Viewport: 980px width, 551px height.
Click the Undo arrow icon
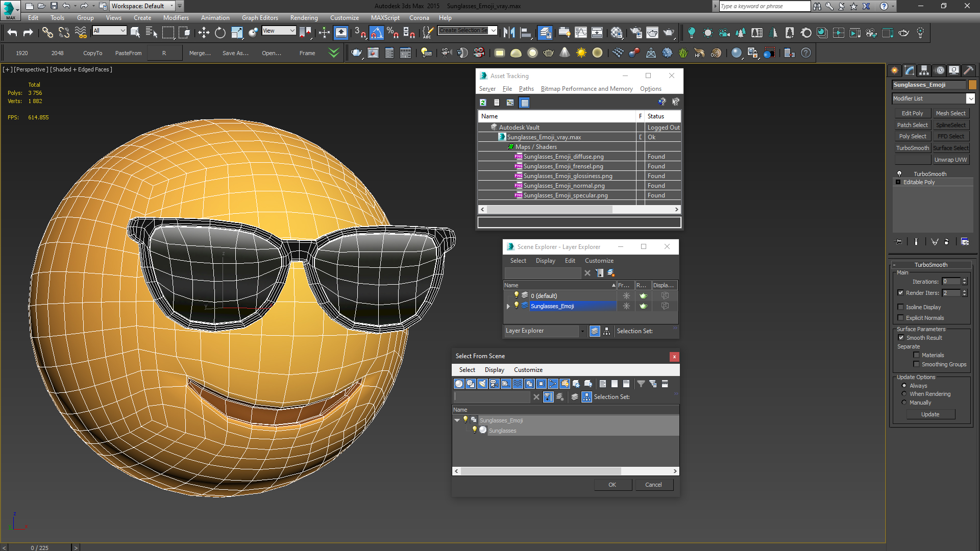(12, 33)
